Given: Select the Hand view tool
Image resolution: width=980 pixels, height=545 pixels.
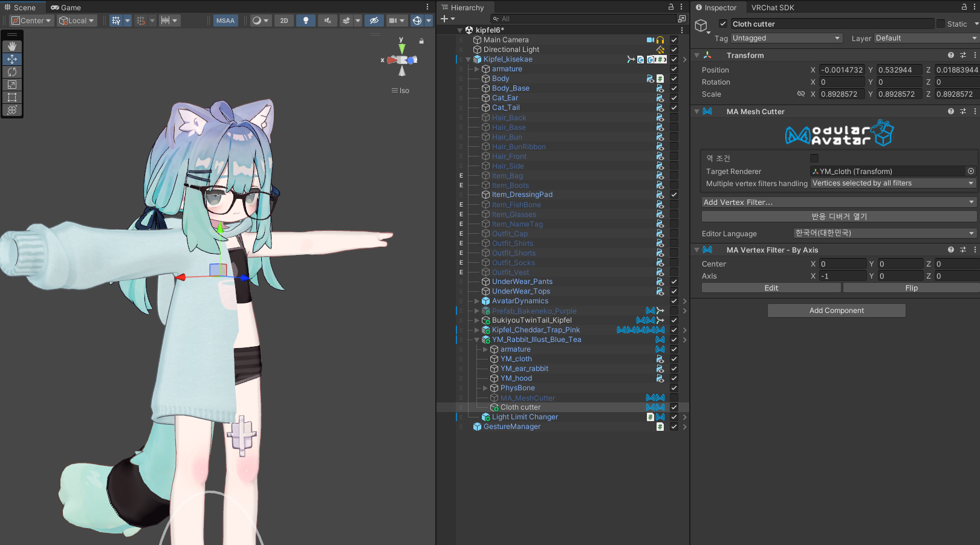Looking at the screenshot, I should point(12,47).
